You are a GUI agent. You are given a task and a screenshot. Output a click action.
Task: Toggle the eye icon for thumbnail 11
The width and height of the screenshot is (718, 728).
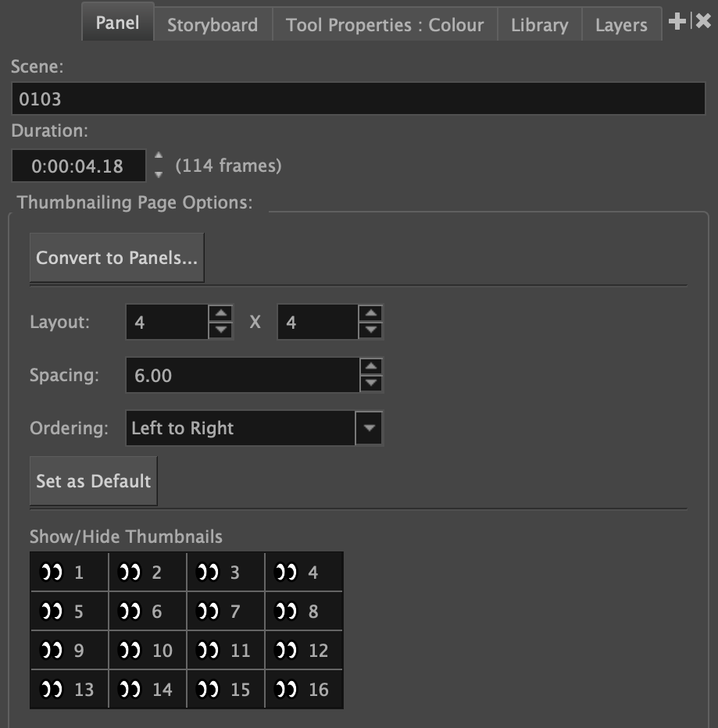pos(208,651)
